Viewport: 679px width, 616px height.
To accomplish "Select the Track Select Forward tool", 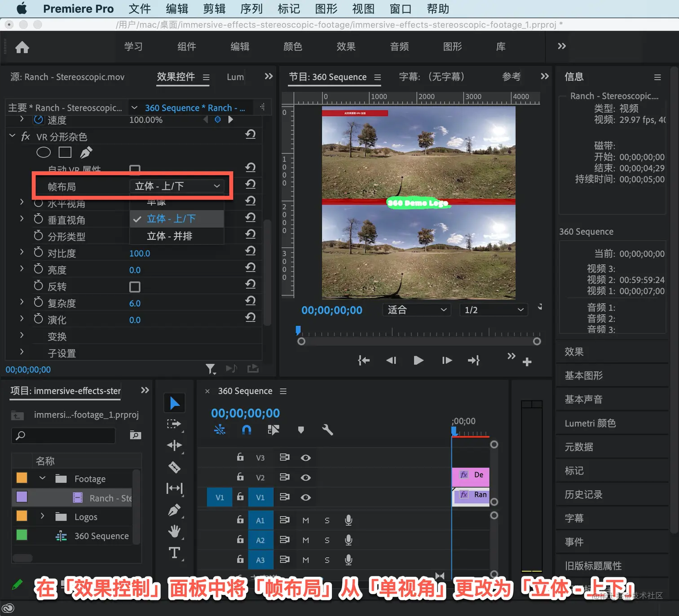I will [x=174, y=424].
